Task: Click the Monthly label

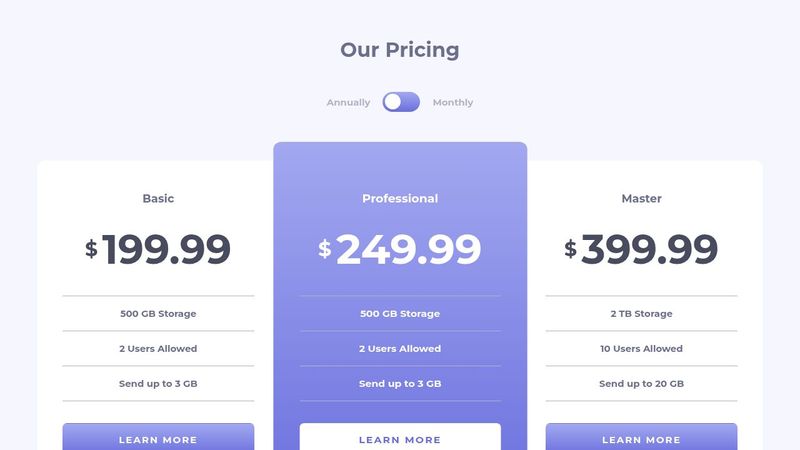Action: pyautogui.click(x=453, y=103)
